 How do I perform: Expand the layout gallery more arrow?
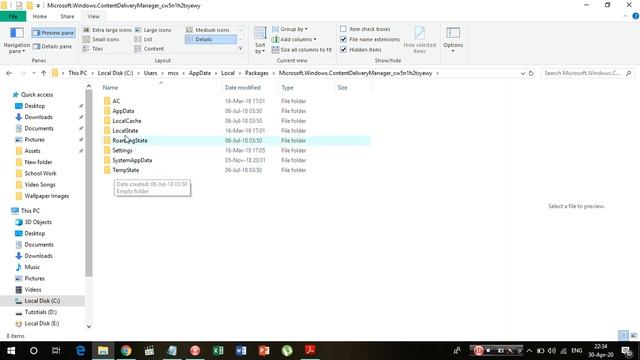[x=240, y=49]
